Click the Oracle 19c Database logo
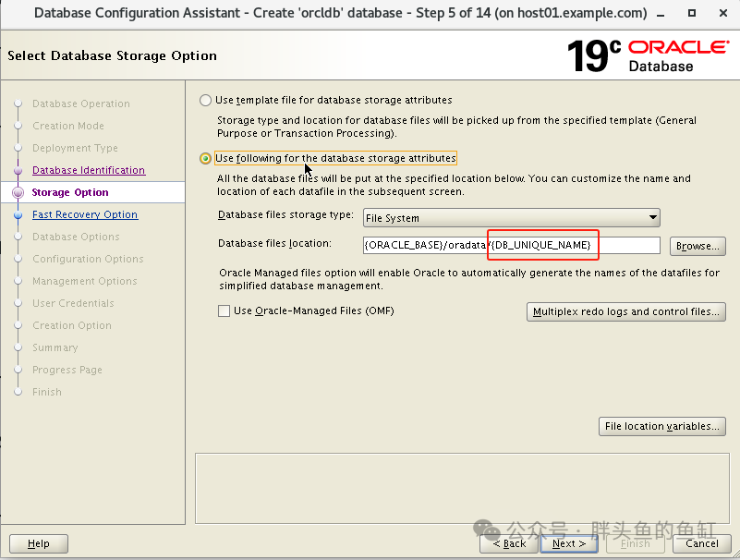740x560 pixels. click(648, 56)
